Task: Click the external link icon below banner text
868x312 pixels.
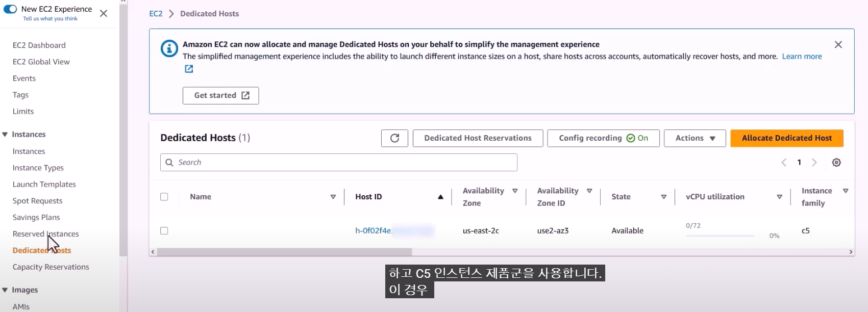Action: (x=189, y=69)
